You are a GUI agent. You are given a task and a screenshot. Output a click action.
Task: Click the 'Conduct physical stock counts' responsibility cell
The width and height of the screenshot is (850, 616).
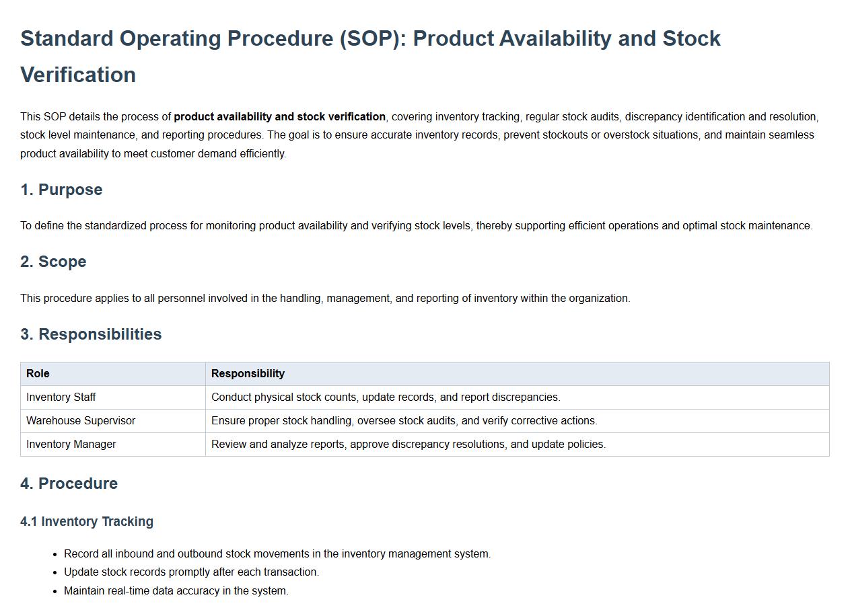pyautogui.click(x=386, y=397)
